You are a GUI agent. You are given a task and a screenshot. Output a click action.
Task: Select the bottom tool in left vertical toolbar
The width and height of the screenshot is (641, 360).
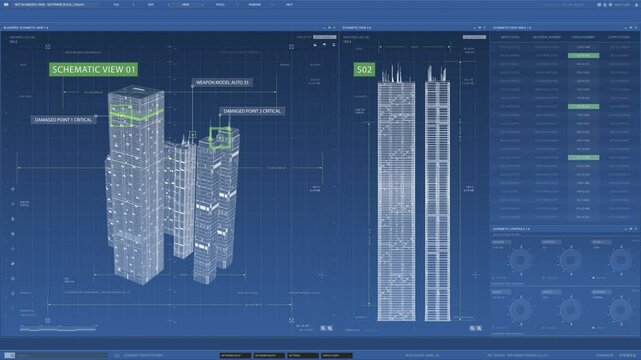coord(13,293)
